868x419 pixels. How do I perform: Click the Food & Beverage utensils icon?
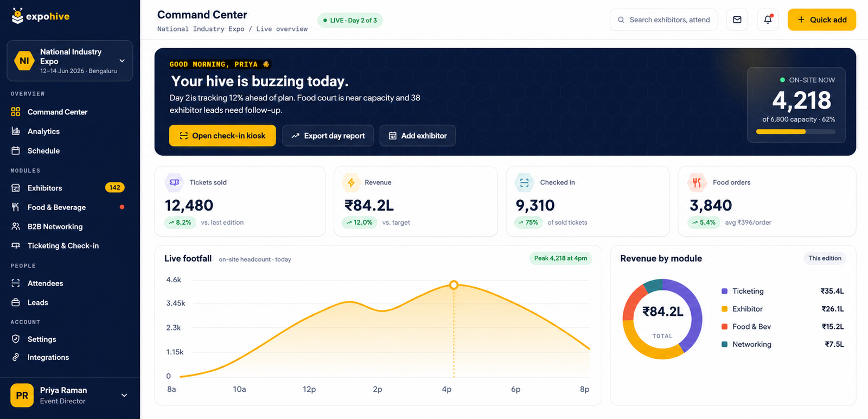[16, 207]
